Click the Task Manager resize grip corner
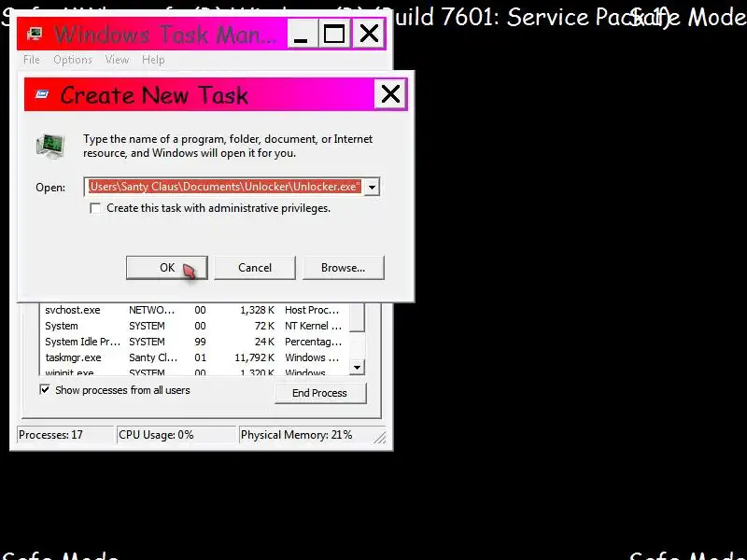Screen dimensions: 747x560 click(380, 438)
